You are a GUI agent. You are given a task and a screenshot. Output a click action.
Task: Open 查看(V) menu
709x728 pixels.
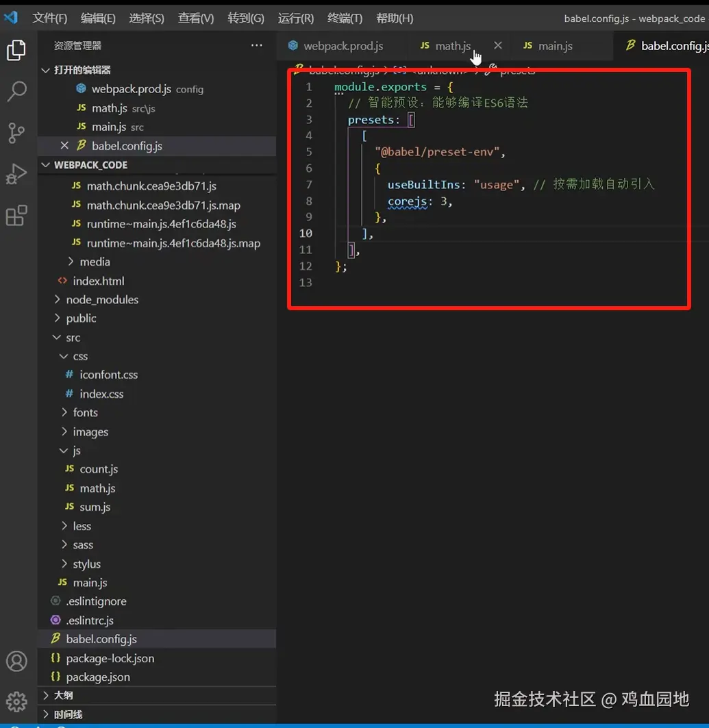pyautogui.click(x=196, y=18)
